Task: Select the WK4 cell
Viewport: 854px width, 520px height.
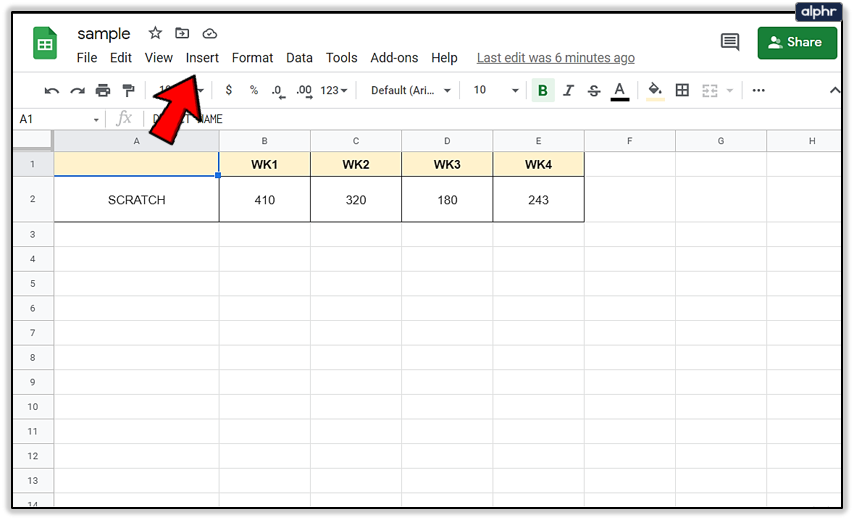Action: (538, 164)
